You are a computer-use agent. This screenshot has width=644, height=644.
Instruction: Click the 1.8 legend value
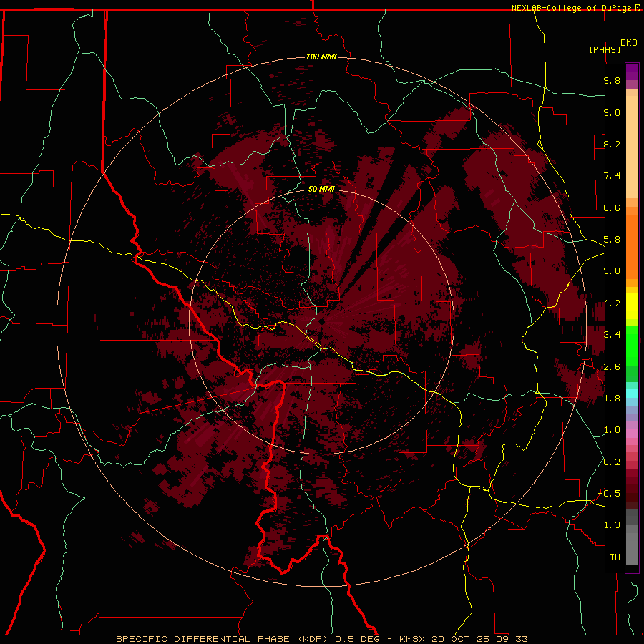(612, 399)
